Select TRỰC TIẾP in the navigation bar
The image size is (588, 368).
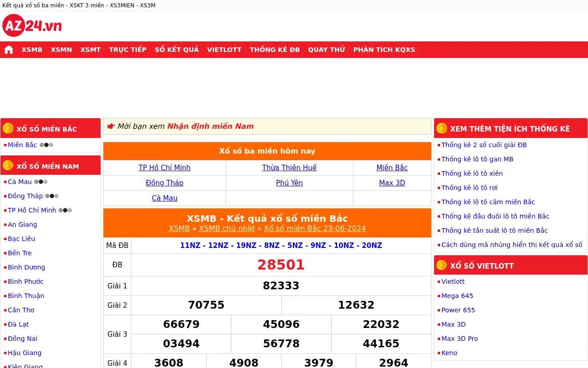pyautogui.click(x=128, y=50)
